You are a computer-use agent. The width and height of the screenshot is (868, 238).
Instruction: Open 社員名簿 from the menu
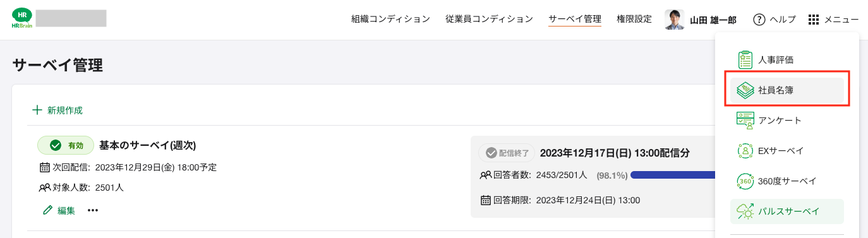click(x=787, y=90)
